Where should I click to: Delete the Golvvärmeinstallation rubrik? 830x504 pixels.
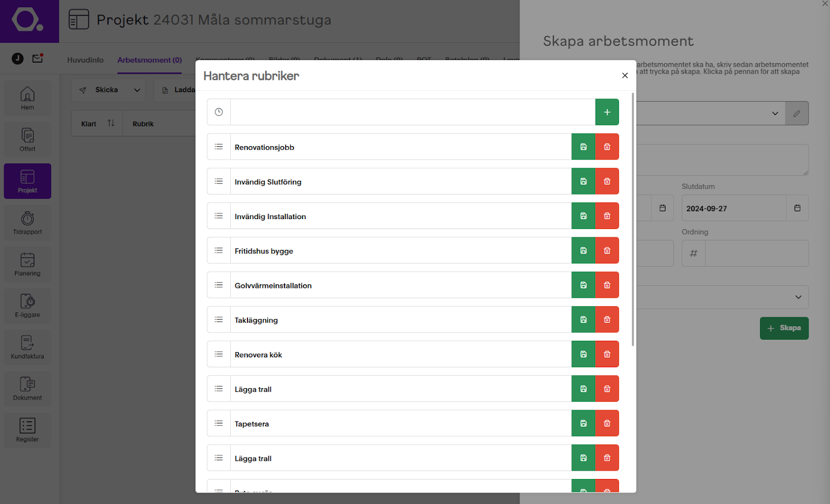pyautogui.click(x=607, y=285)
